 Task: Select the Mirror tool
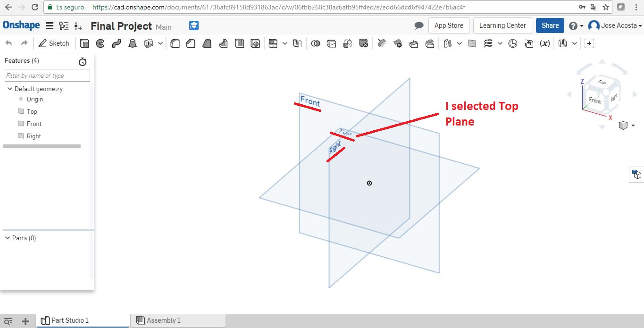297,43
